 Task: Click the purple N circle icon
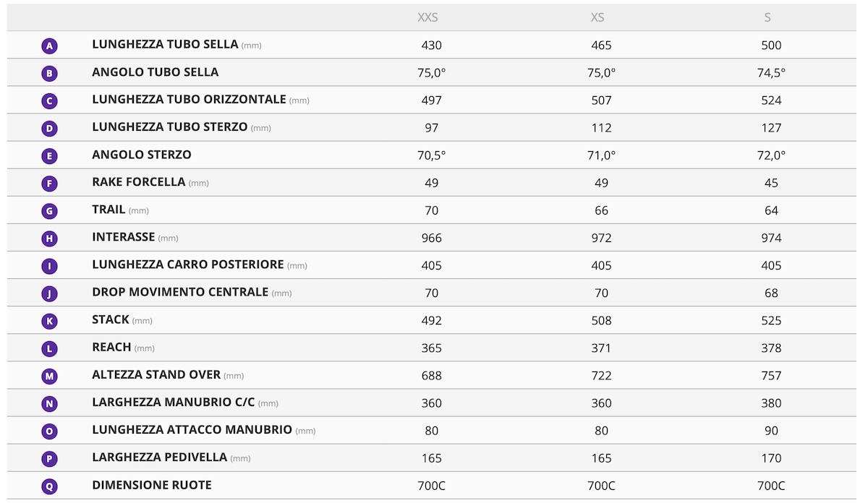pos(49,404)
